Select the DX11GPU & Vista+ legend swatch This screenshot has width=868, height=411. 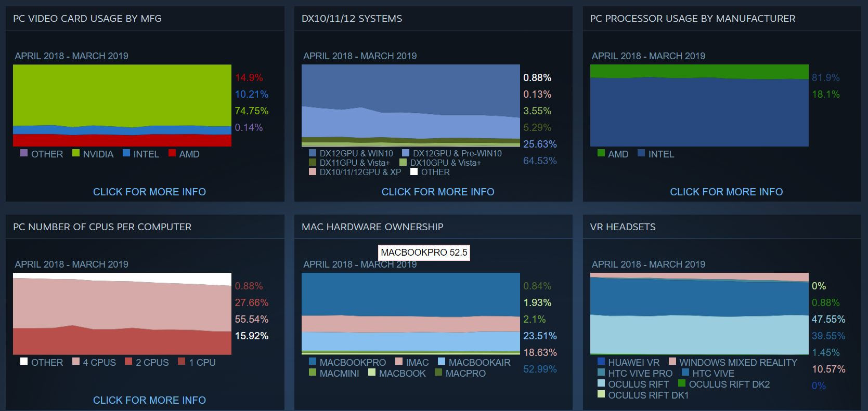coord(313,163)
